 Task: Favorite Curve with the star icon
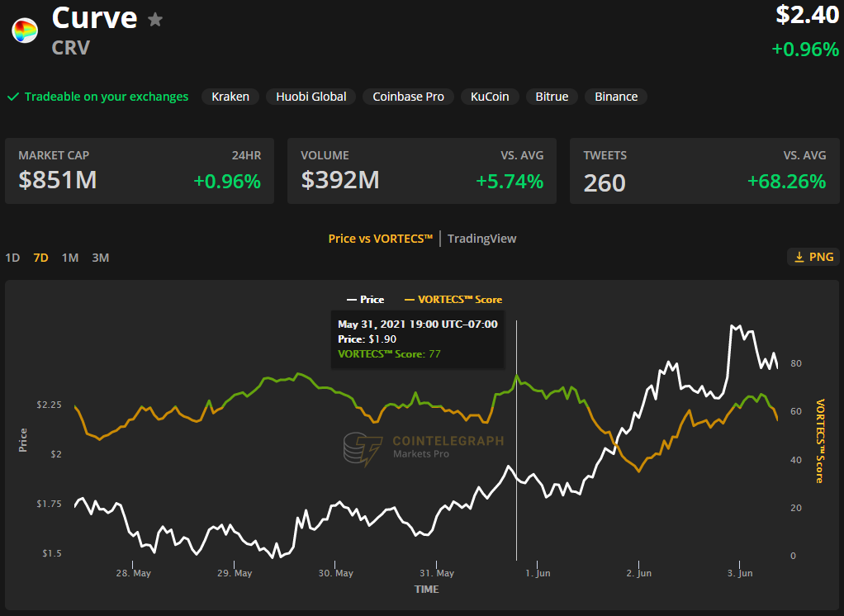(155, 20)
